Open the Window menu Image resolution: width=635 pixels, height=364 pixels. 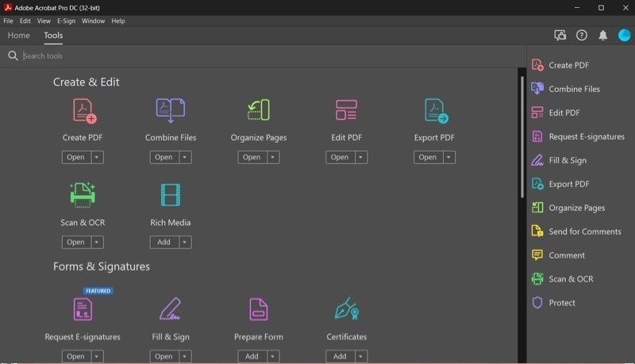pos(93,21)
